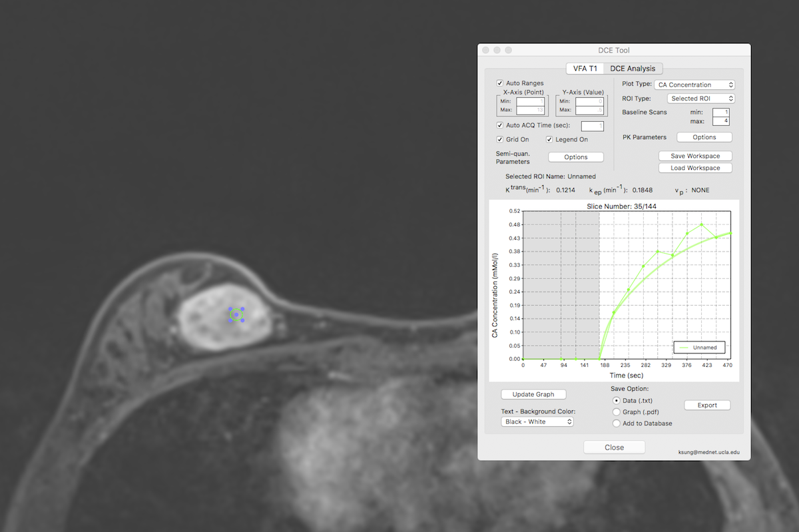Viewport: 799px width, 532px height.
Task: Open Text - Background Color dropdown
Action: coord(537,422)
